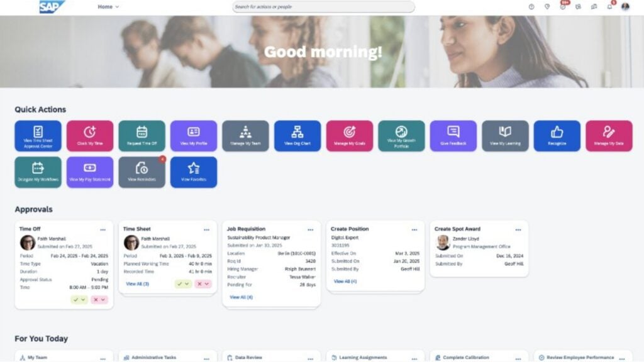Screen dimensions: 644x362
Task: Decline Time Off request with red X
Action: pos(96,300)
